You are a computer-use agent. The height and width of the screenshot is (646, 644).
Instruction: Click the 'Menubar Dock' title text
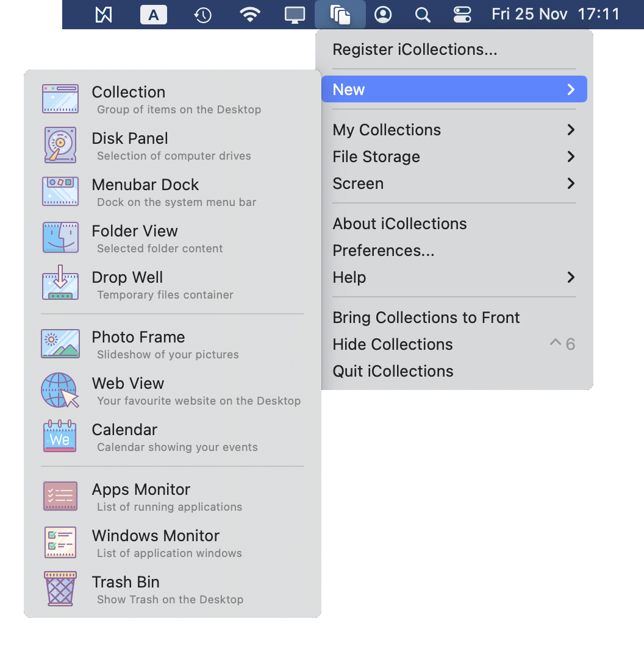pos(145,185)
